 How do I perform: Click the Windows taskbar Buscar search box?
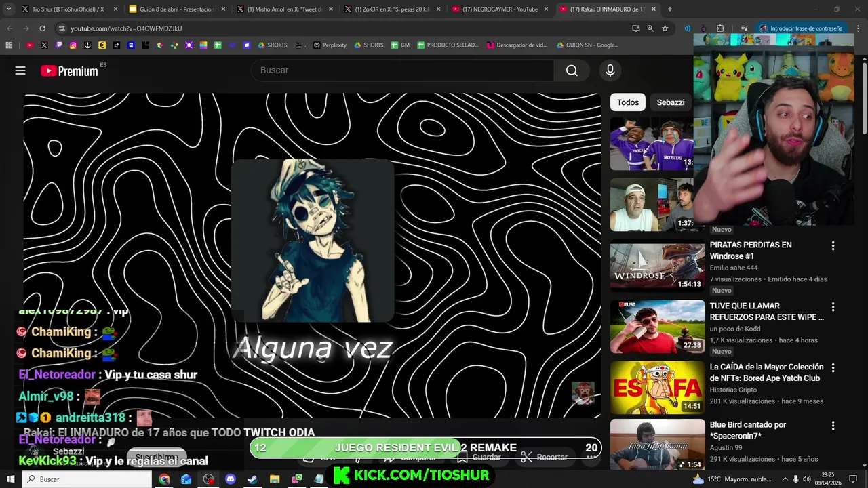click(88, 479)
